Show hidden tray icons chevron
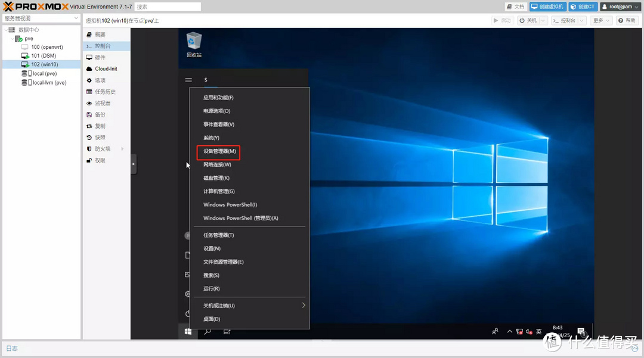 (509, 331)
